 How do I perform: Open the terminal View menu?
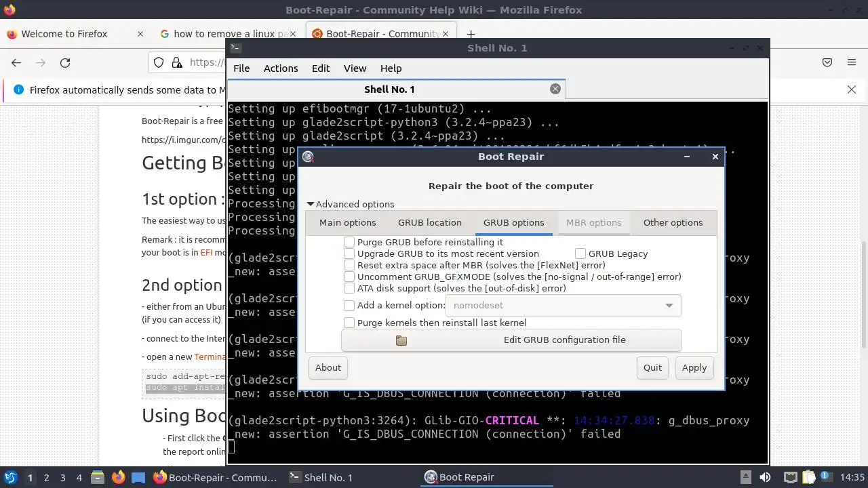355,68
